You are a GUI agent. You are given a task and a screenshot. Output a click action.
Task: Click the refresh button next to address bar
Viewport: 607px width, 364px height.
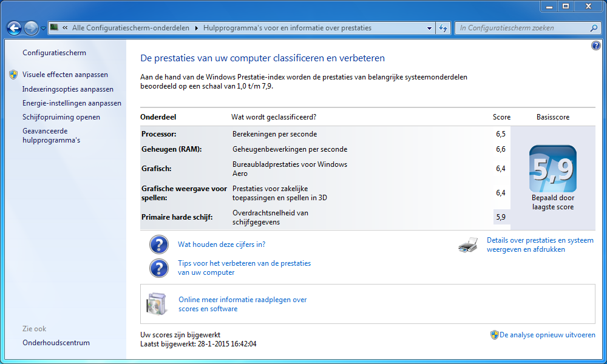point(443,28)
